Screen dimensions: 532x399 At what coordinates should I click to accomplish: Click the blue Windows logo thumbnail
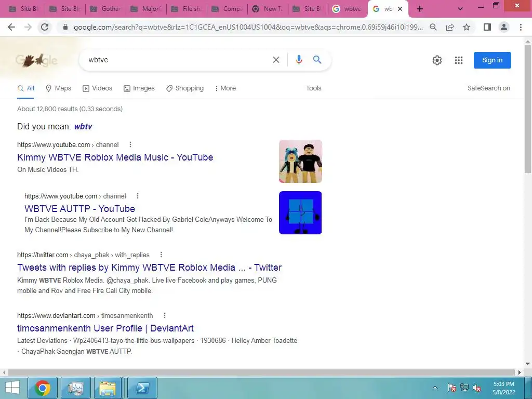pyautogui.click(x=300, y=212)
